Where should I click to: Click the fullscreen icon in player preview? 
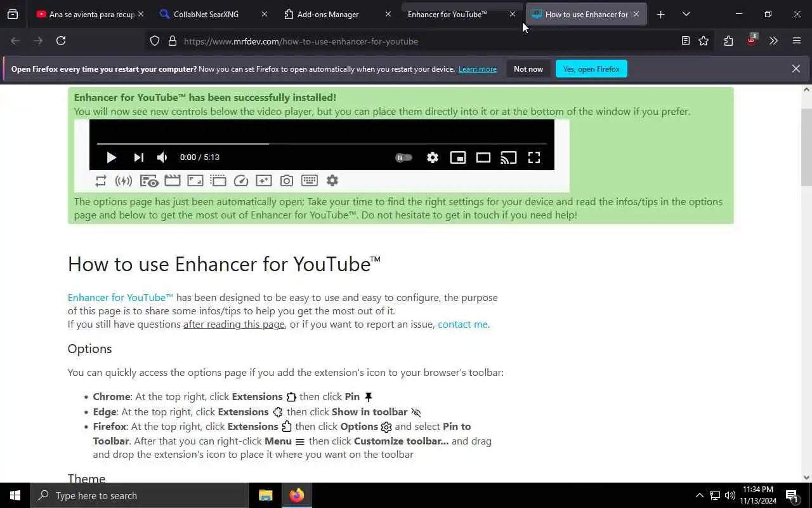click(x=534, y=157)
